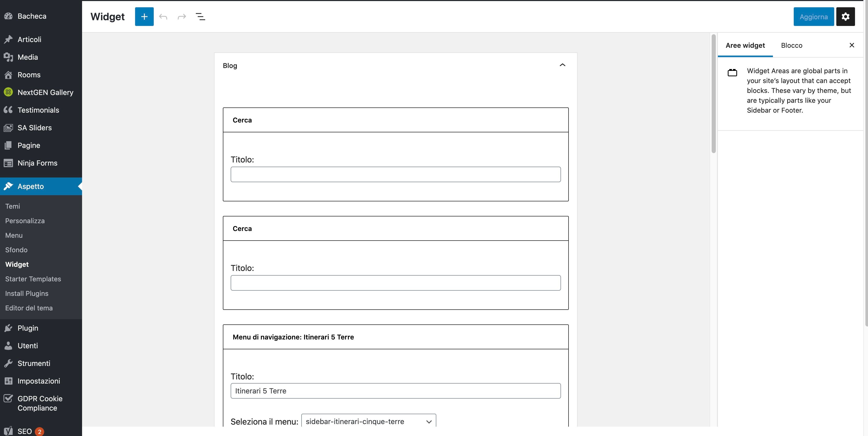Click the WordPress settings gear icon

846,17
